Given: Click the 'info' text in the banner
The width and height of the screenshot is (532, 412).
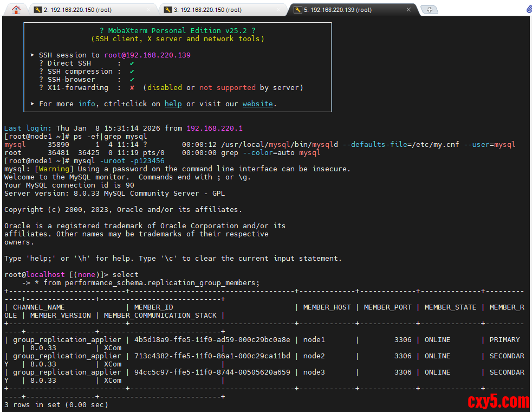Looking at the screenshot, I should 87,104.
